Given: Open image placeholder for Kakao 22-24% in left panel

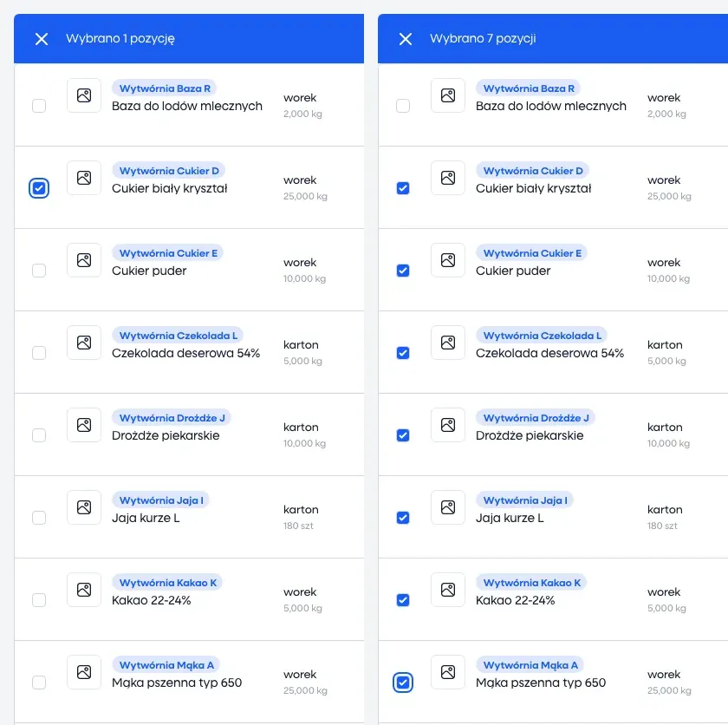Looking at the screenshot, I should (x=84, y=590).
